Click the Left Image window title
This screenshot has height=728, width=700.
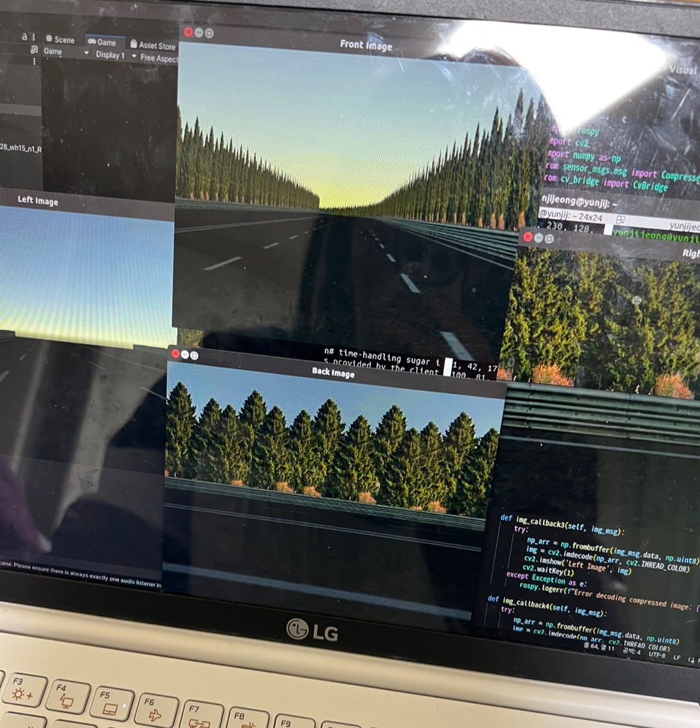tap(38, 200)
